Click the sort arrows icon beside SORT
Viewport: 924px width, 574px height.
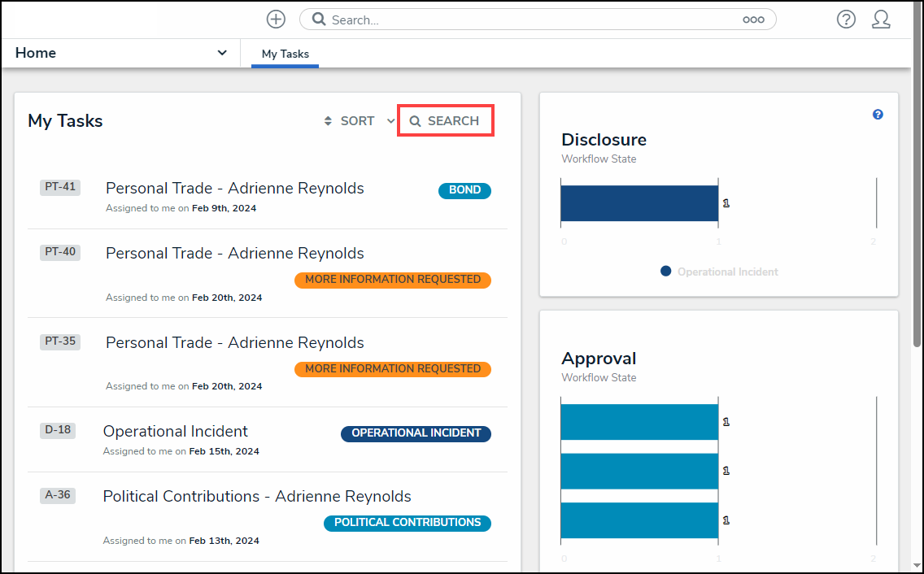[329, 121]
